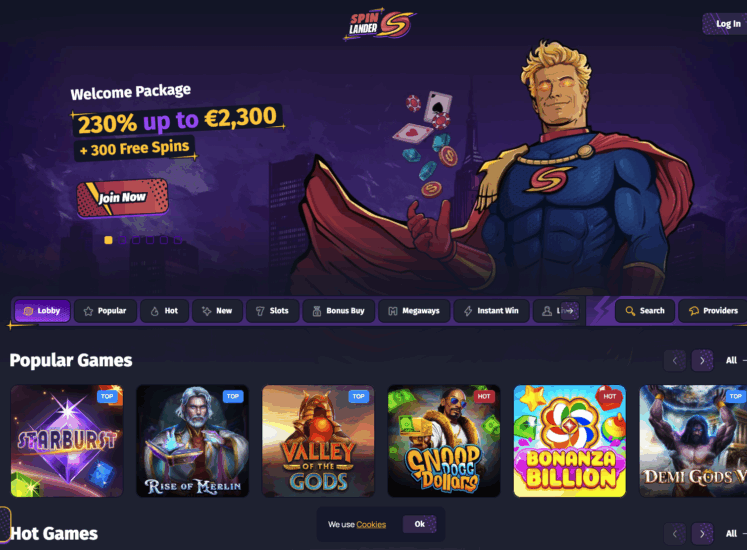The width and height of the screenshot is (747, 550).
Task: Open the Slots tab
Action: pyautogui.click(x=273, y=311)
